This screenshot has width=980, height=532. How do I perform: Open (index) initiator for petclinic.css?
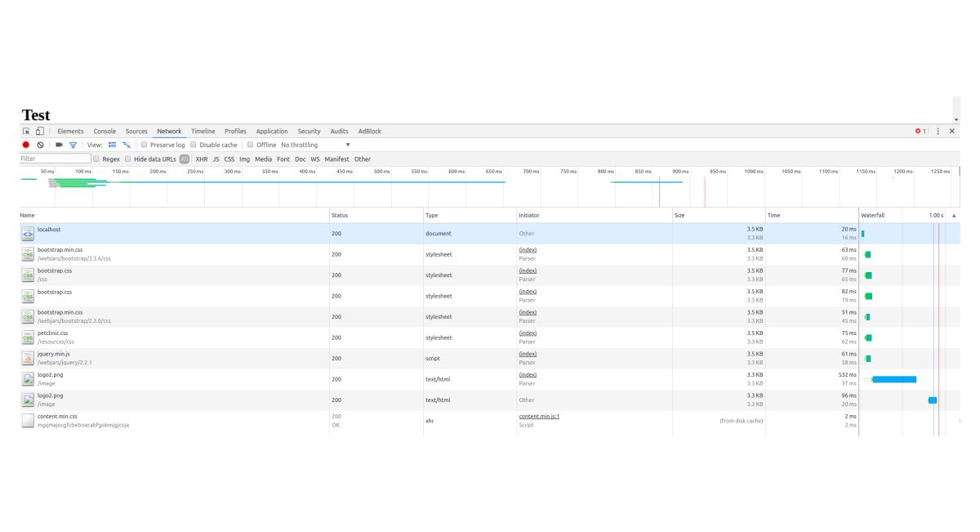coord(528,333)
